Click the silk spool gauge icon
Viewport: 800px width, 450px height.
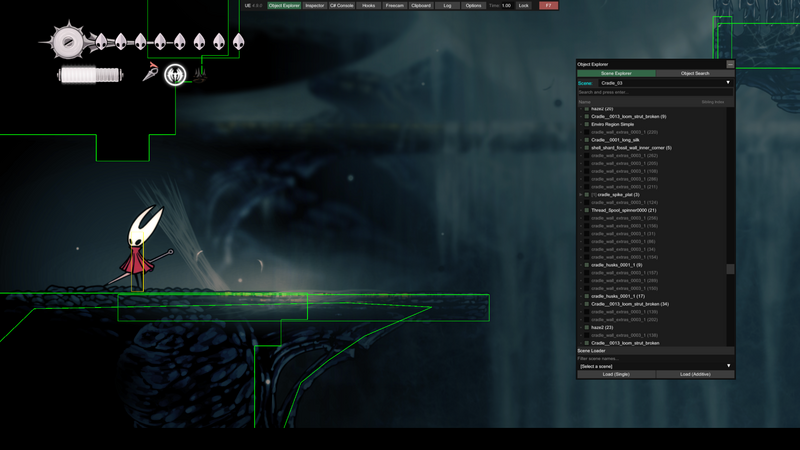coord(69,42)
